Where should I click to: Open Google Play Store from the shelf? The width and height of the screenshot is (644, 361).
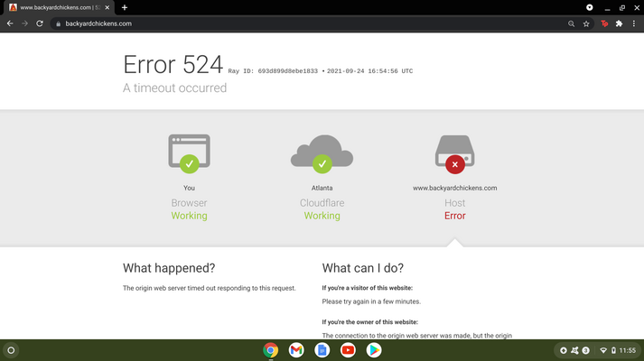[x=374, y=350]
